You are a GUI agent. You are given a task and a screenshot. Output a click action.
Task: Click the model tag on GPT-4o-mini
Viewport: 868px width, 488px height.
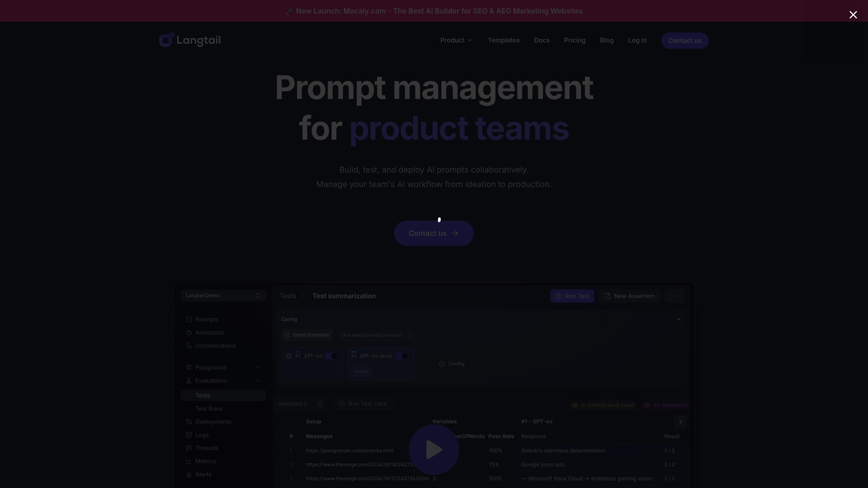tap(361, 371)
